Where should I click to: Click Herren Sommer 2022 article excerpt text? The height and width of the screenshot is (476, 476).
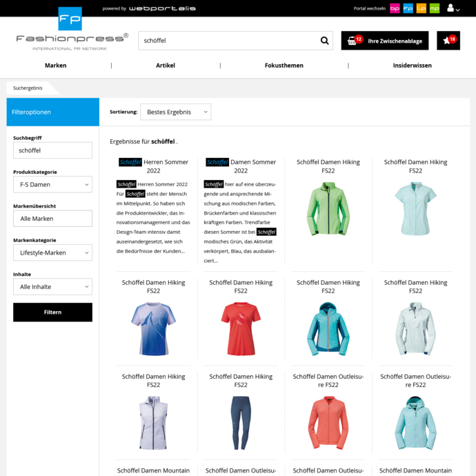pos(153,218)
